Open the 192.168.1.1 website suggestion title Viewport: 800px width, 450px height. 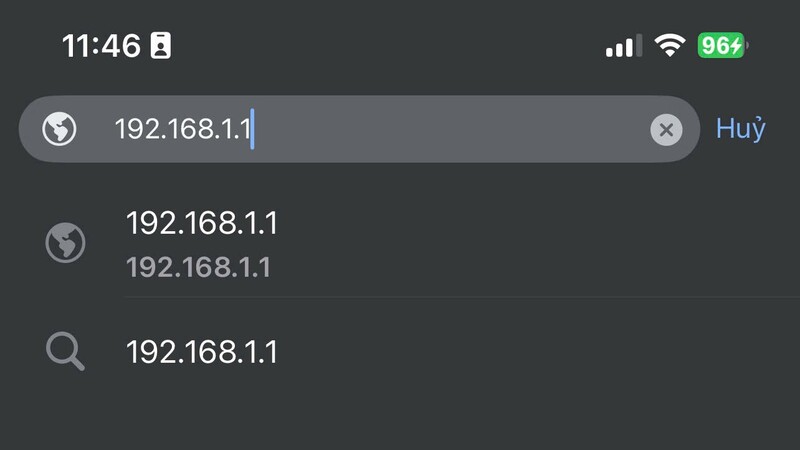pyautogui.click(x=202, y=223)
